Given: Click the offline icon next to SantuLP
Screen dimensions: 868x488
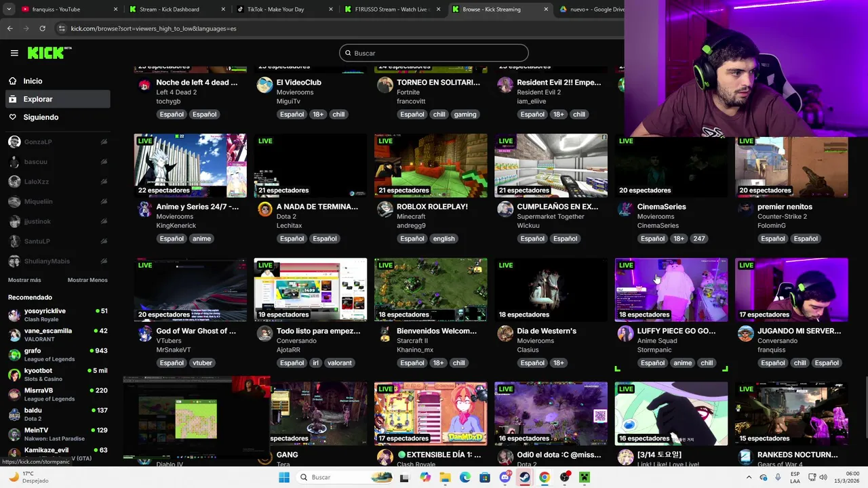Looking at the screenshot, I should point(104,241).
